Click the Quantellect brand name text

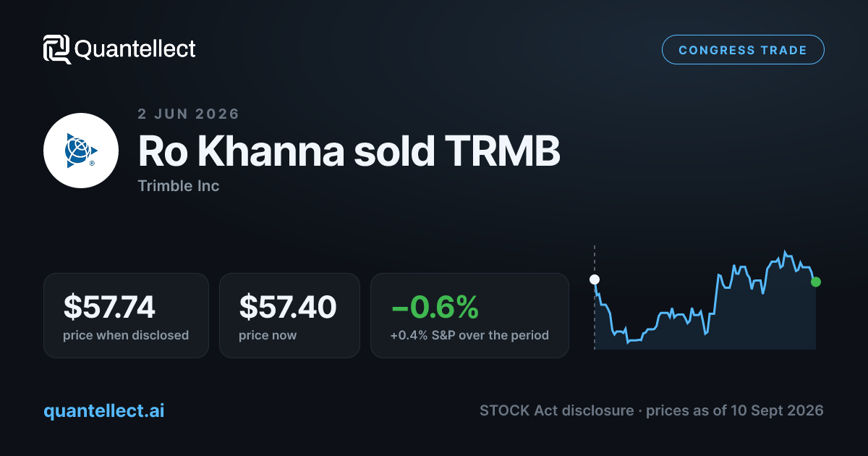pyautogui.click(x=135, y=49)
